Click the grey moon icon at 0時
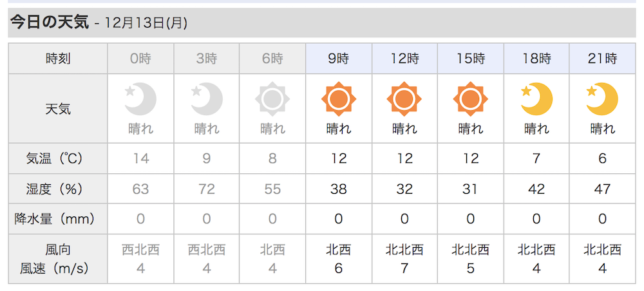The height and width of the screenshot is (291, 644). [140, 99]
